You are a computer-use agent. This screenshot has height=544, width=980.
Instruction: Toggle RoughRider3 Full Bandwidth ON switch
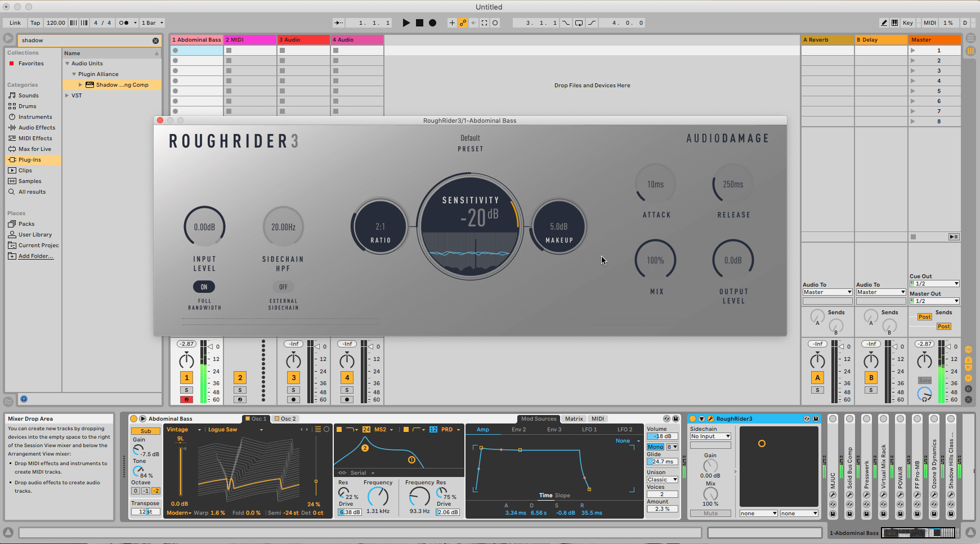click(x=204, y=287)
